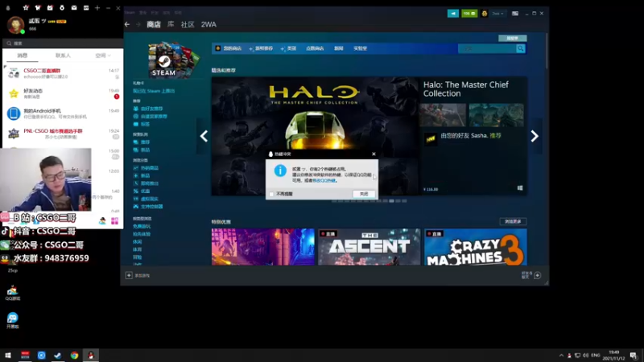
Task: Switch to Steam Big Picture mode icon
Action: pyautogui.click(x=515, y=14)
